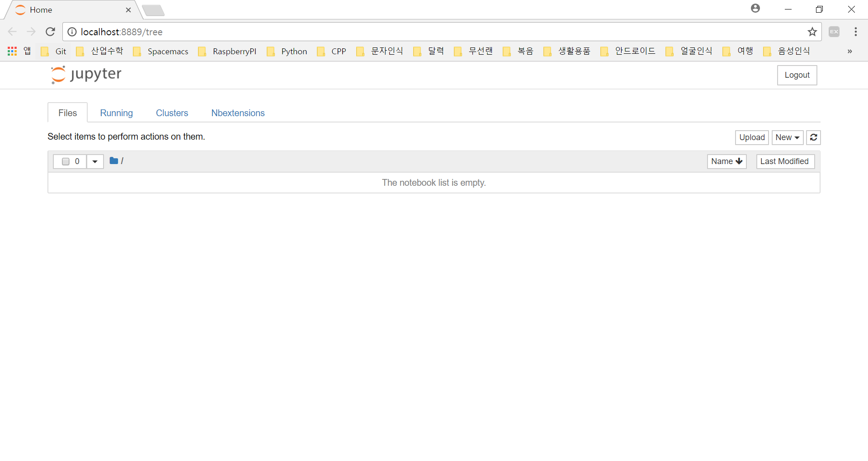Show hidden bookmarks with overflow chevron
Screen dimensions: 868x461
tap(849, 52)
